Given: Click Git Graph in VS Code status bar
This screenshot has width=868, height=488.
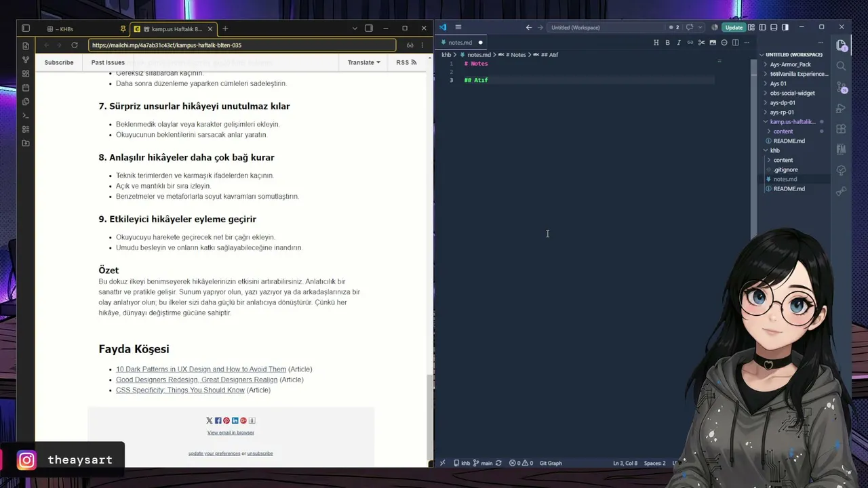Looking at the screenshot, I should 551,464.
